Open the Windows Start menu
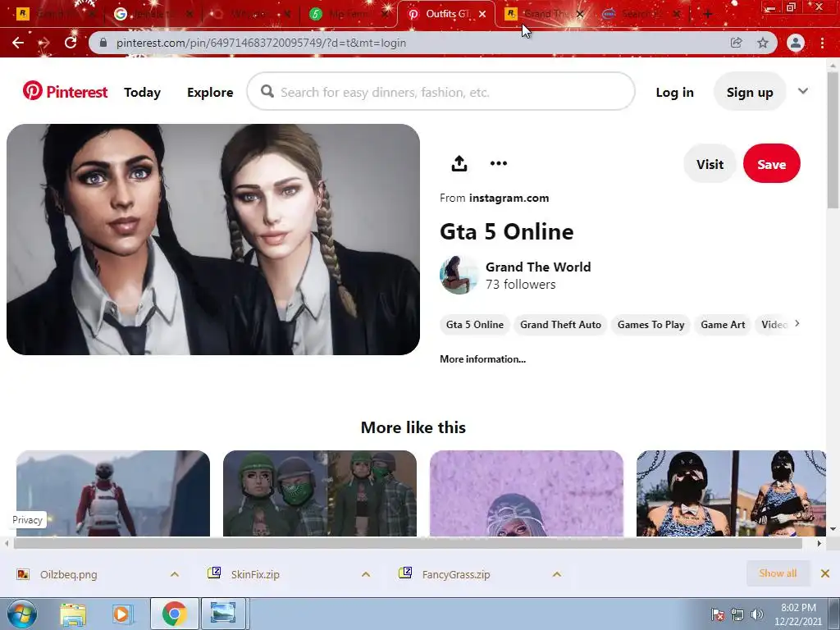 (21, 614)
